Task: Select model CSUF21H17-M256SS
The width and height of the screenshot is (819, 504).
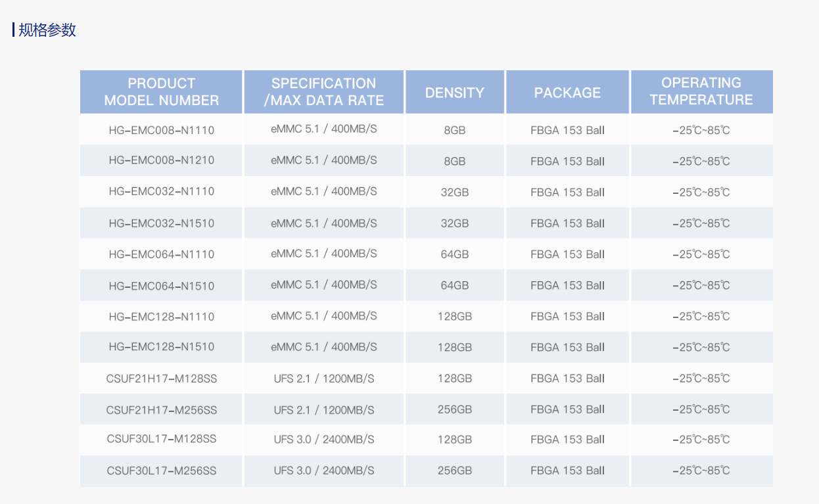Action: tap(162, 410)
